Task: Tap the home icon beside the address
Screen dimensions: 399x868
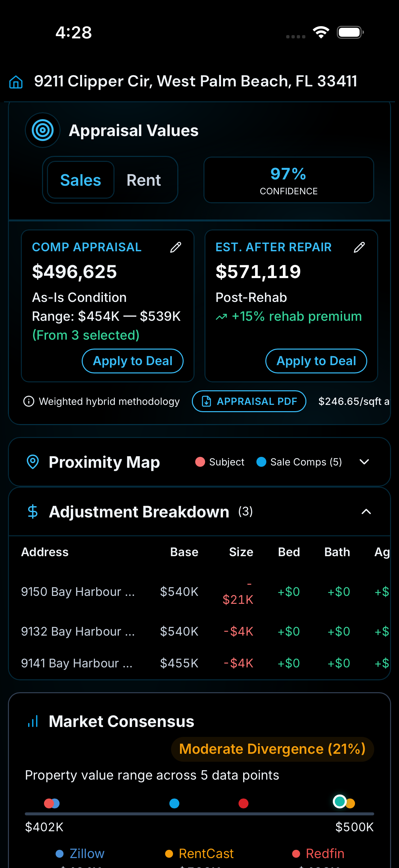Action: (x=16, y=81)
